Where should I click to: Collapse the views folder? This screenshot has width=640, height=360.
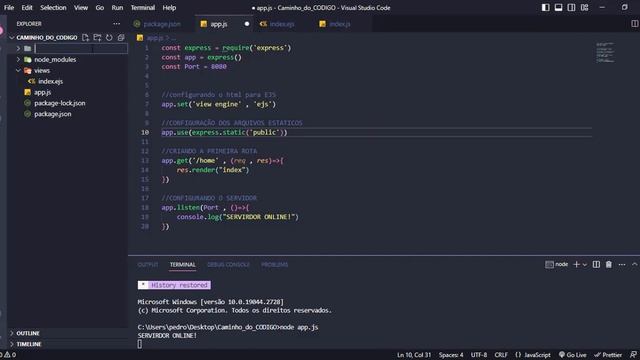18,71
